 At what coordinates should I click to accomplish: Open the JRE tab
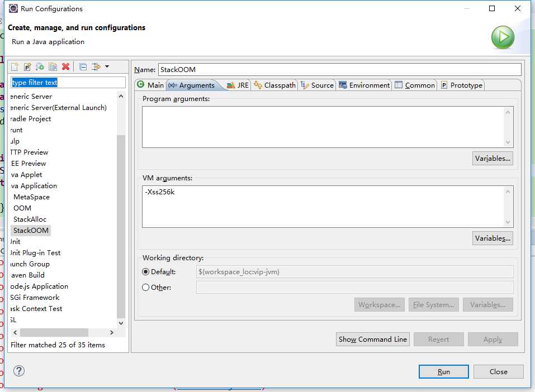pos(238,85)
